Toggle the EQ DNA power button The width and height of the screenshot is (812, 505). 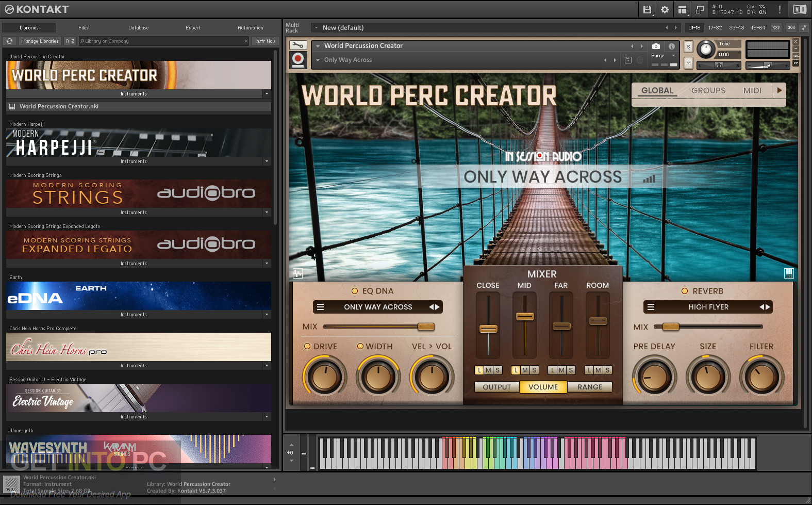[355, 291]
